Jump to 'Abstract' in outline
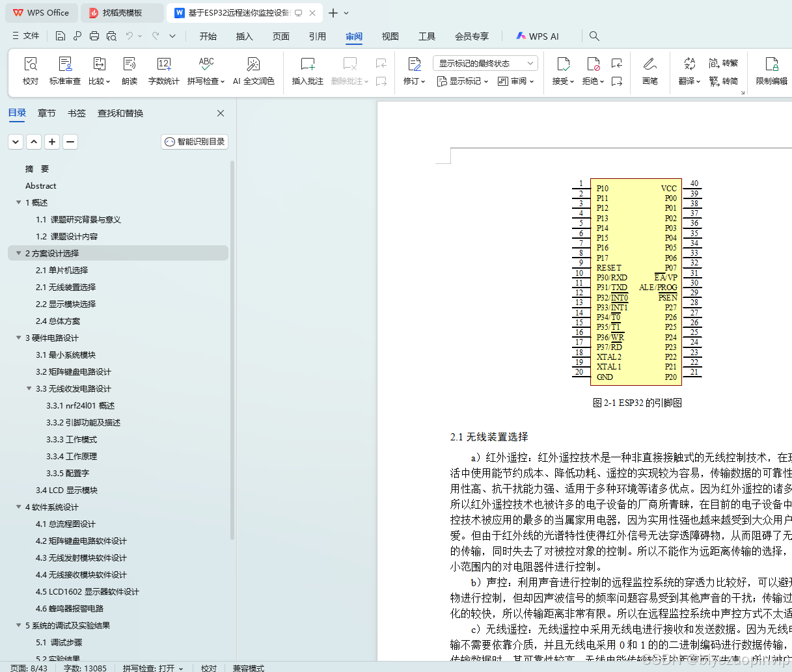Screen dimensions: 792x672 pyautogui.click(x=40, y=185)
